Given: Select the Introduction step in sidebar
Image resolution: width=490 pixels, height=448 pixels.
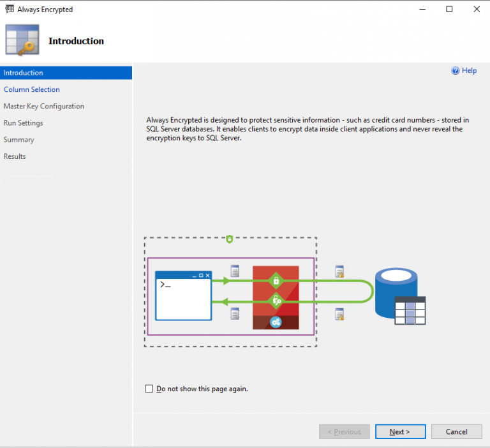Looking at the screenshot, I should 66,73.
